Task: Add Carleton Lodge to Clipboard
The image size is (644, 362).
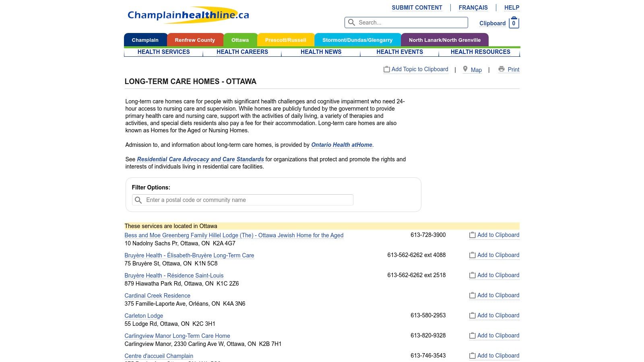Action: (498, 315)
